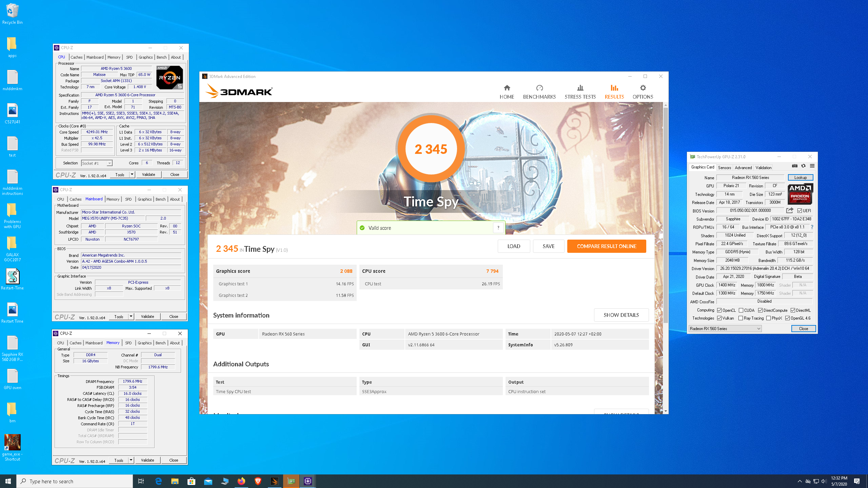Select the GALAX GOC2017 desktop folder
Viewport: 868px width, 488px height.
pyautogui.click(x=12, y=248)
